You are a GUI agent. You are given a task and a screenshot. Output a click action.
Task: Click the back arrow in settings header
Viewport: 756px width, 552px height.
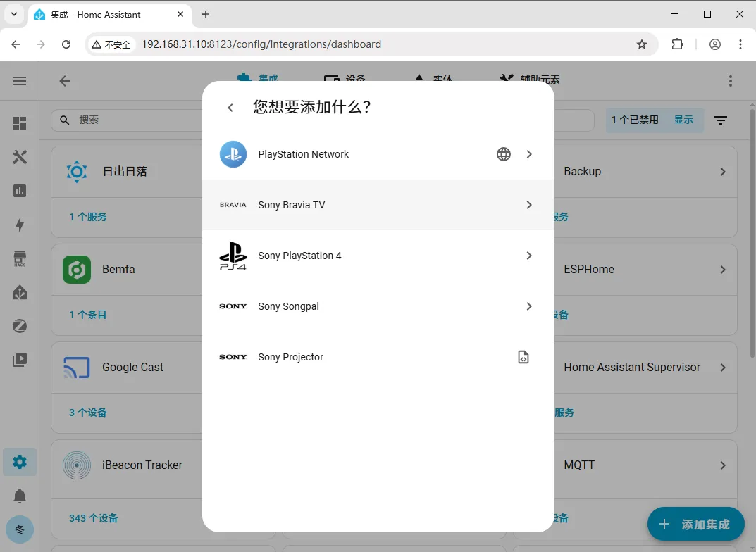click(x=65, y=81)
